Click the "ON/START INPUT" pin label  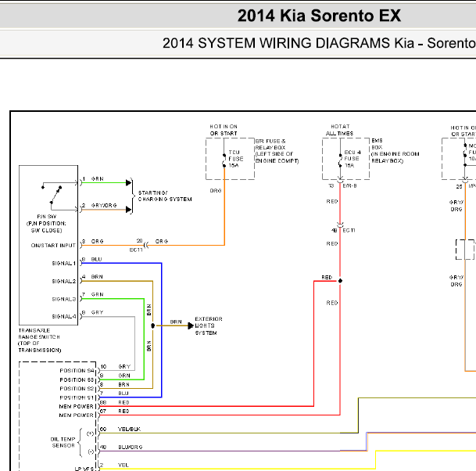53,245
